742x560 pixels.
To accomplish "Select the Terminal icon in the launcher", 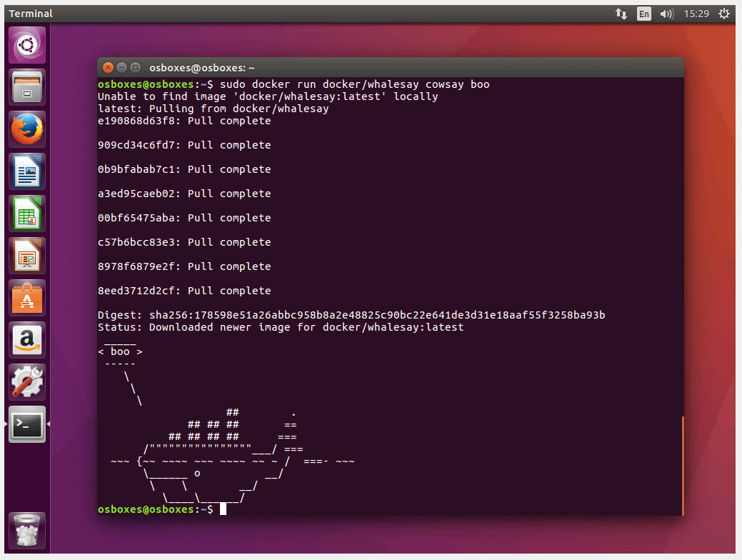I will 27,424.
